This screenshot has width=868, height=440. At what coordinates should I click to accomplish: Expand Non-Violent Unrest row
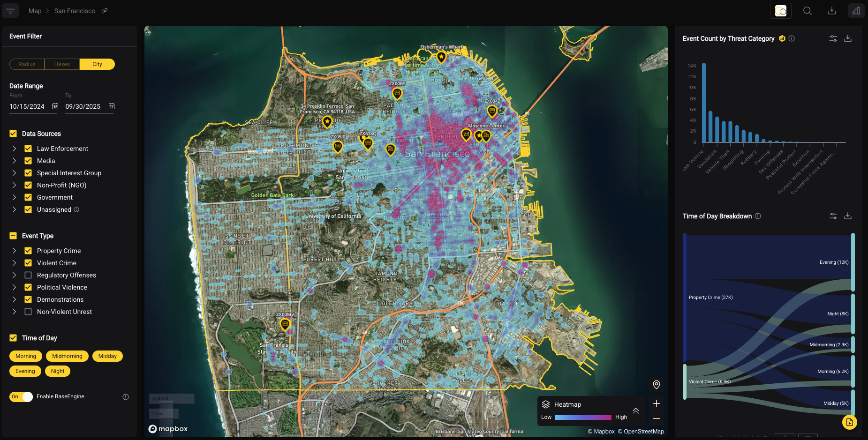(14, 312)
